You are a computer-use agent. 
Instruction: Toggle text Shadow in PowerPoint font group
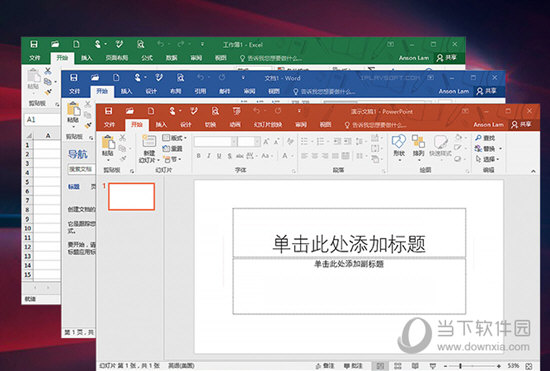click(229, 156)
